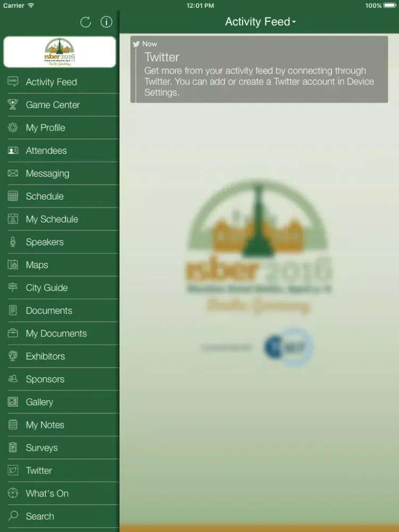Click the Schedule calendar grid icon
The width and height of the screenshot is (399, 532).
point(13,196)
